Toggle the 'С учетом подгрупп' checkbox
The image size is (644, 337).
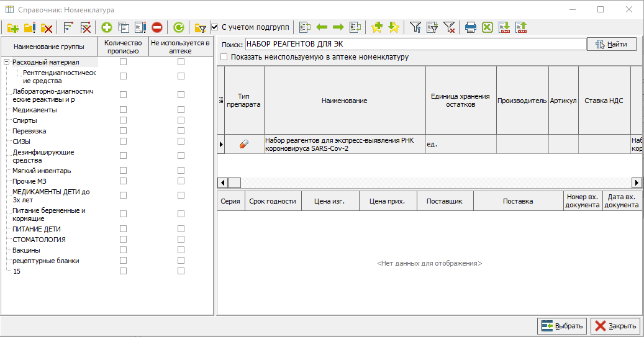point(215,27)
